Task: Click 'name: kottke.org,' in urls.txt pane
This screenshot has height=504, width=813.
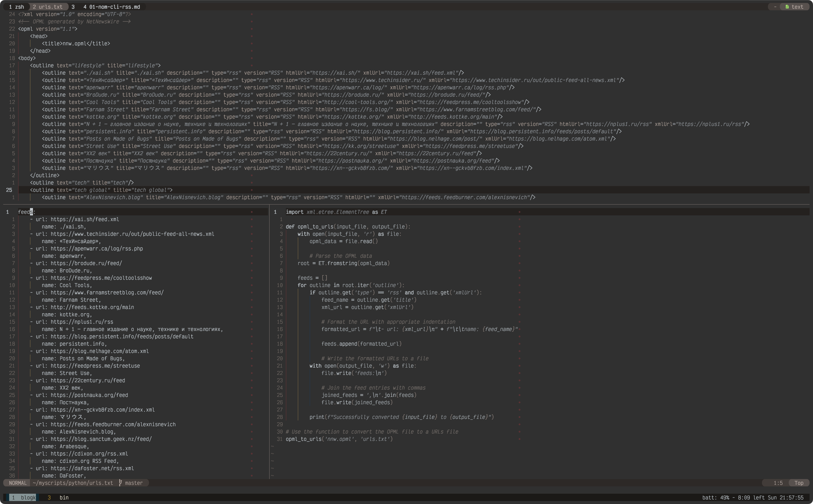Action: pyautogui.click(x=67, y=314)
